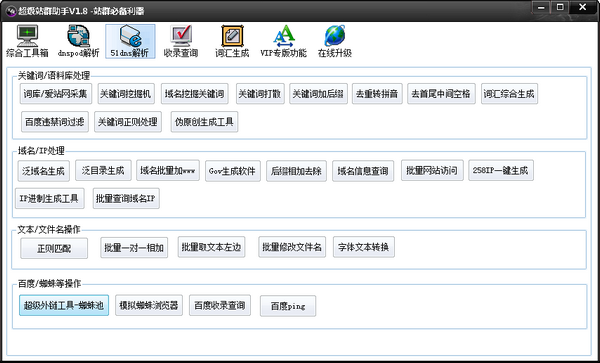This screenshot has height=363, width=600.
Task: Click 后缀相加去除 button
Action: [297, 171]
